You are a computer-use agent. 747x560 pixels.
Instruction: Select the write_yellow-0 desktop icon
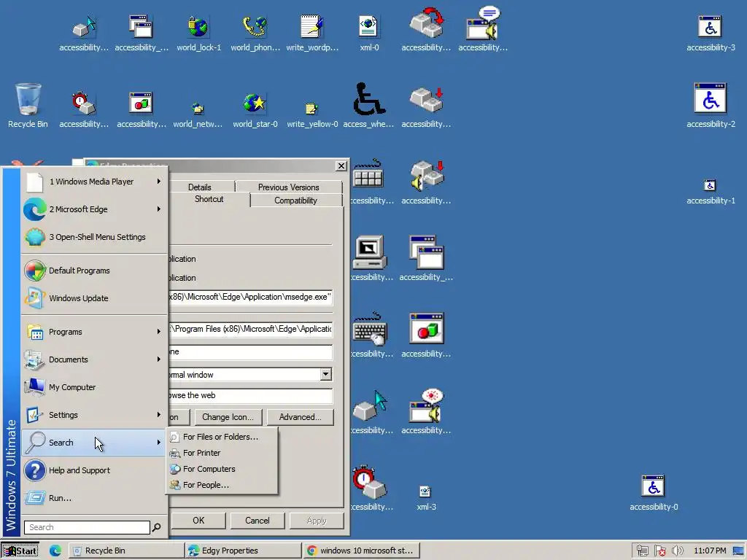(312, 114)
